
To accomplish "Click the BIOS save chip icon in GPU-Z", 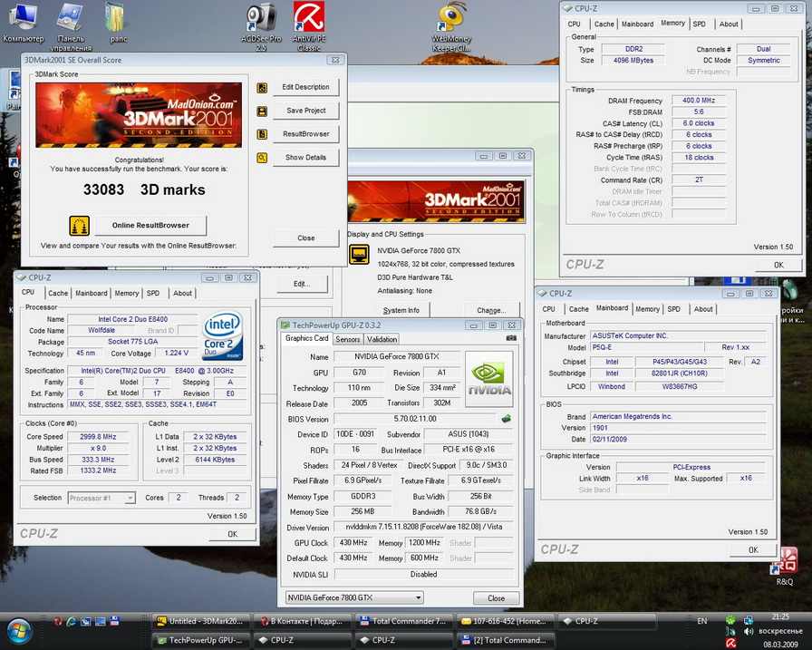I will pos(506,419).
